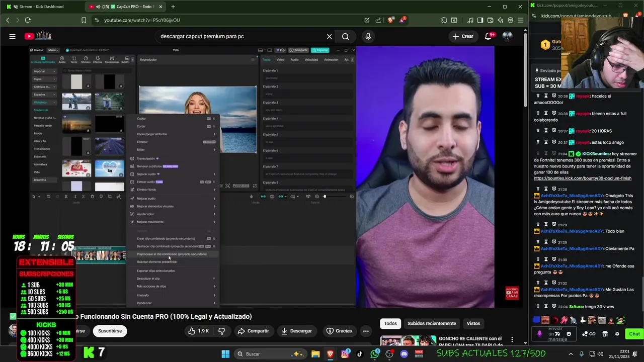Open the Brave Wallet icon
Image resolution: width=644 pixels, height=362 pixels.
point(490,20)
